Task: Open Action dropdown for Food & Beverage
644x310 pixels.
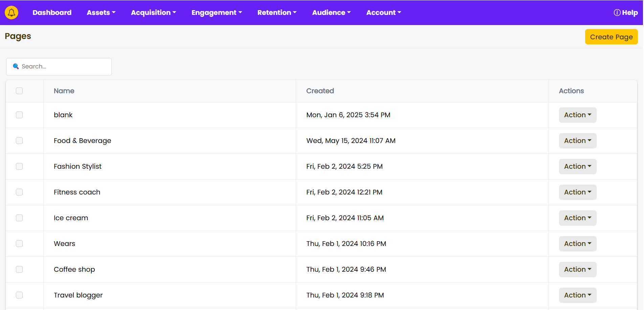Action: [x=577, y=141]
